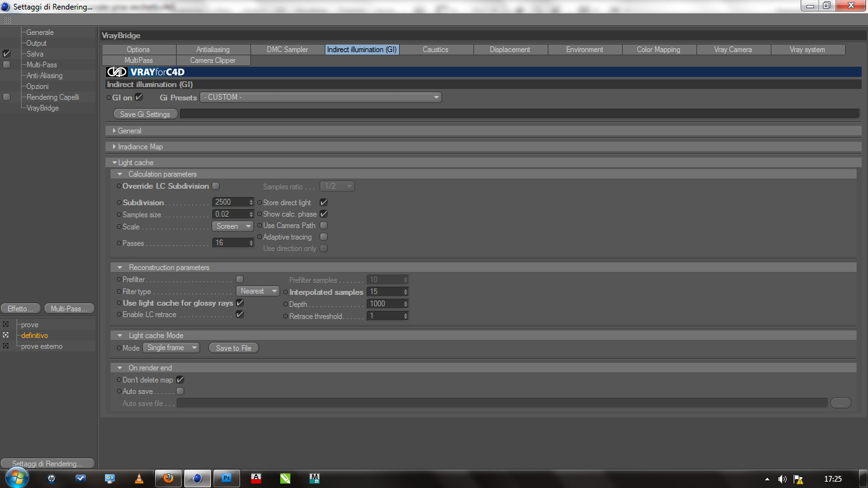
Task: Uncheck Store direct light
Action: (323, 203)
